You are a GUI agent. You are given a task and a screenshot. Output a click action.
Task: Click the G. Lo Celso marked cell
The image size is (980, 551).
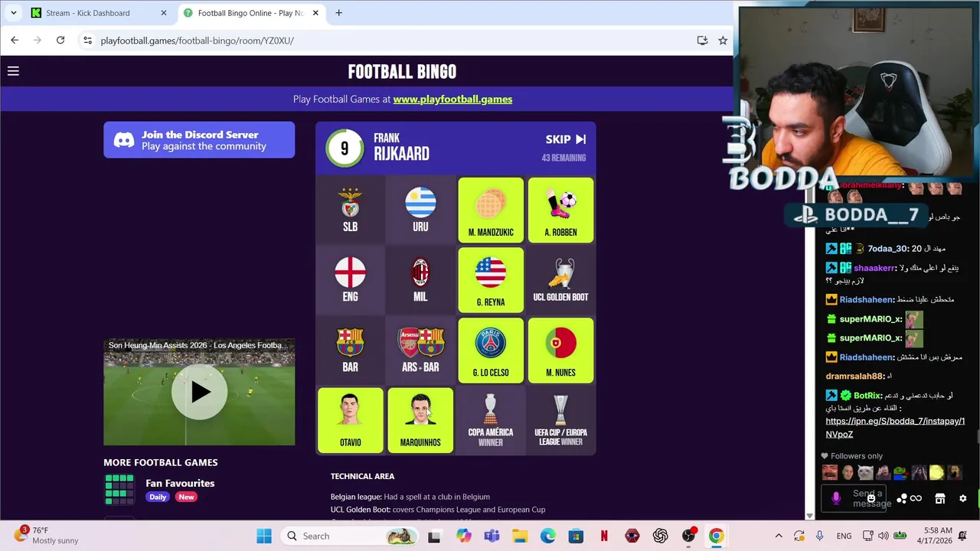[491, 350]
